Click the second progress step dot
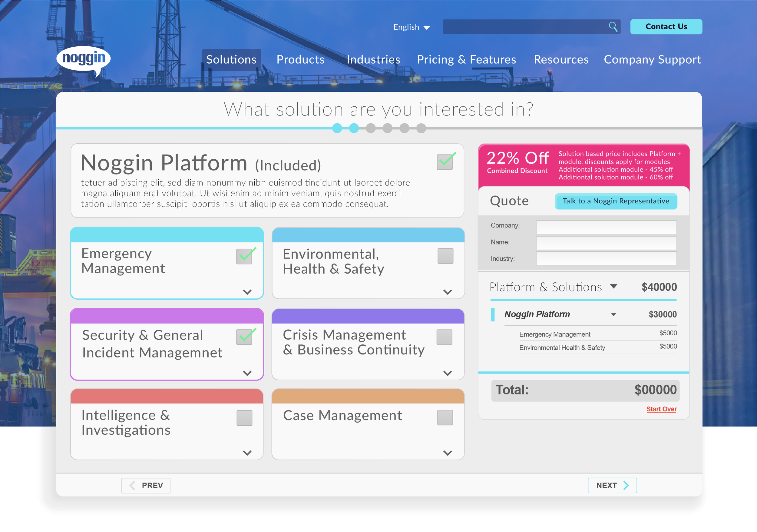The width and height of the screenshot is (757, 532). (354, 128)
